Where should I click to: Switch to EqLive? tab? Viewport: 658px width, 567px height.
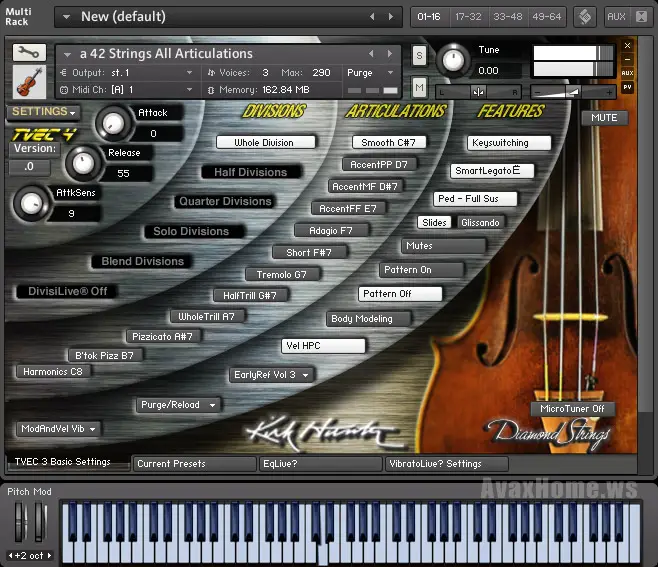321,464
